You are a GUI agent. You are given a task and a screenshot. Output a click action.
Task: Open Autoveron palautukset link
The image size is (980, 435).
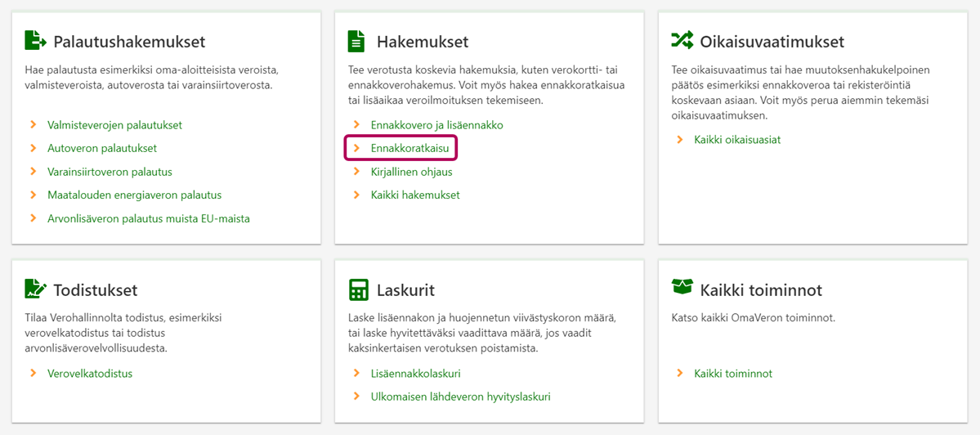pos(102,149)
